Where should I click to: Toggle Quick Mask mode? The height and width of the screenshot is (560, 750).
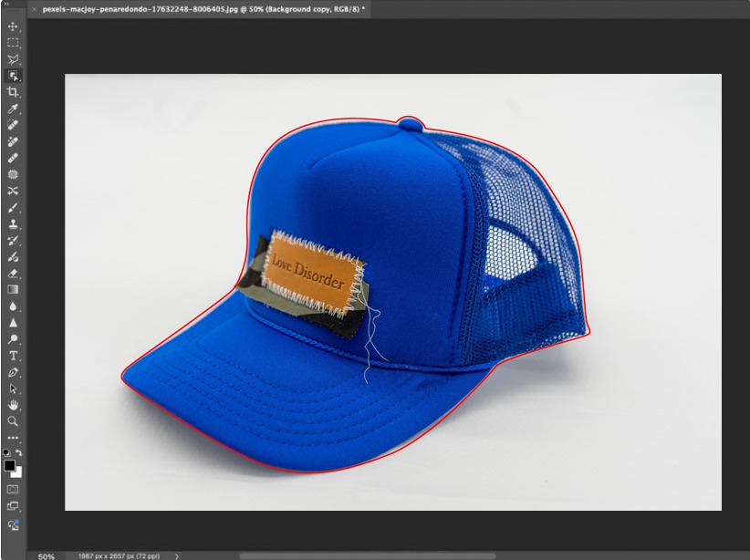pyautogui.click(x=13, y=489)
